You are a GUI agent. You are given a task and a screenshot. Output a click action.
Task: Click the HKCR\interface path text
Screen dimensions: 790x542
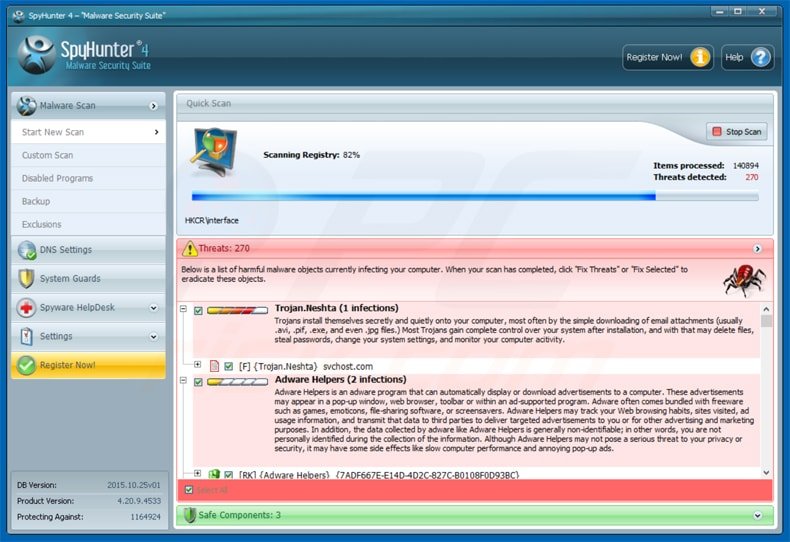[212, 221]
